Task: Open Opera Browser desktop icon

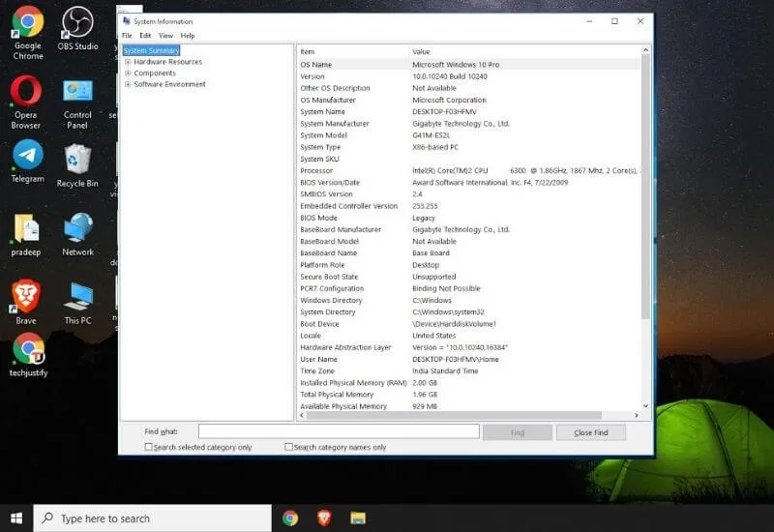Action: pyautogui.click(x=26, y=103)
